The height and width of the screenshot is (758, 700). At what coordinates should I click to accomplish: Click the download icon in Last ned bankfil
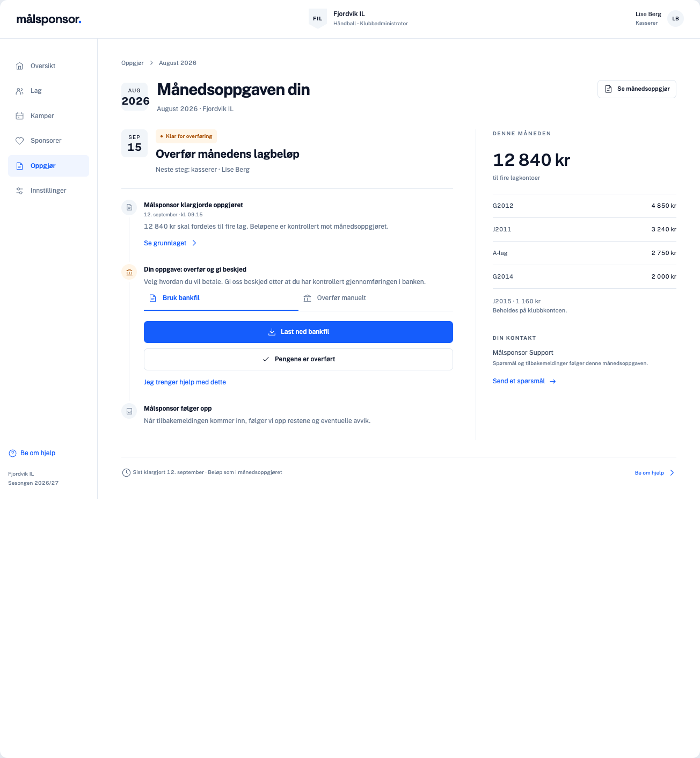point(272,332)
